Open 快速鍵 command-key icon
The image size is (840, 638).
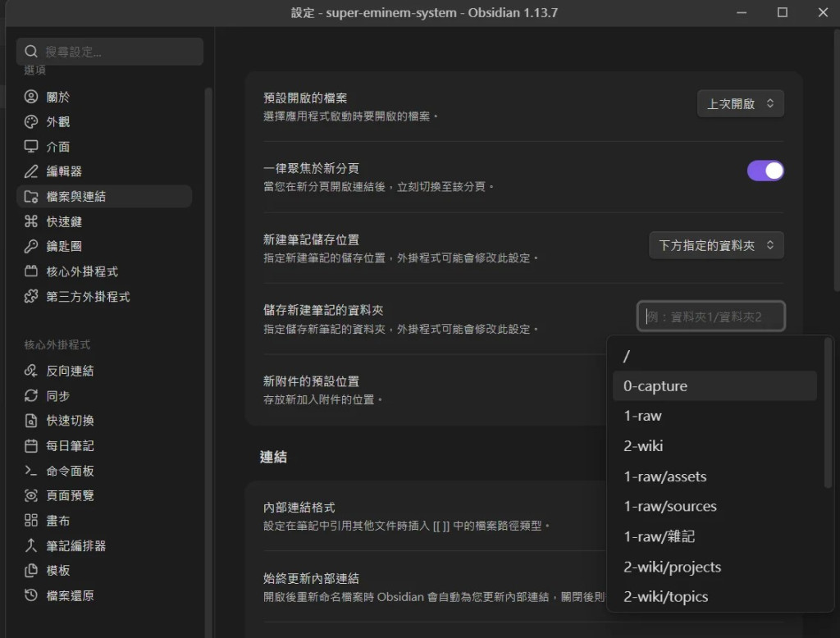point(31,221)
